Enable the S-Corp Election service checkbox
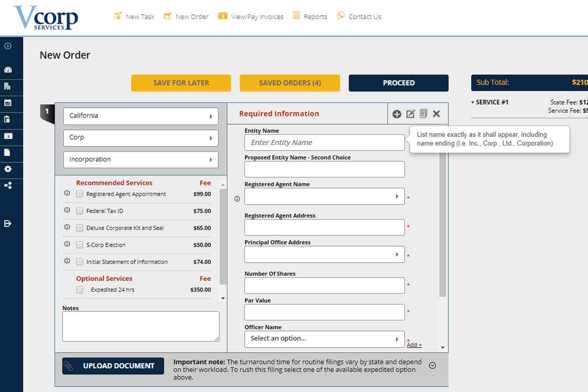The height and width of the screenshot is (392, 588). tap(80, 245)
